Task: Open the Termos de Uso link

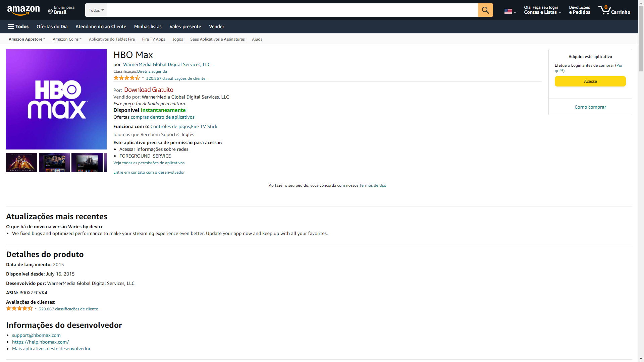Action: pyautogui.click(x=373, y=185)
